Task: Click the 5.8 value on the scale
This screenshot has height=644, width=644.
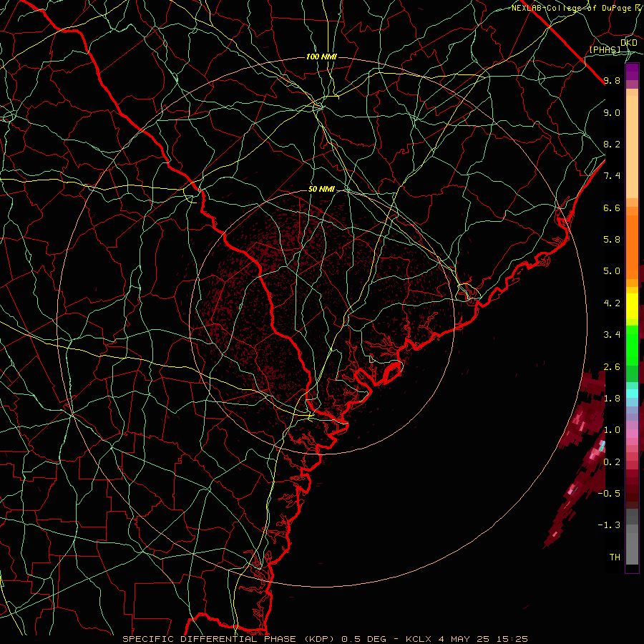Action: pyautogui.click(x=612, y=240)
